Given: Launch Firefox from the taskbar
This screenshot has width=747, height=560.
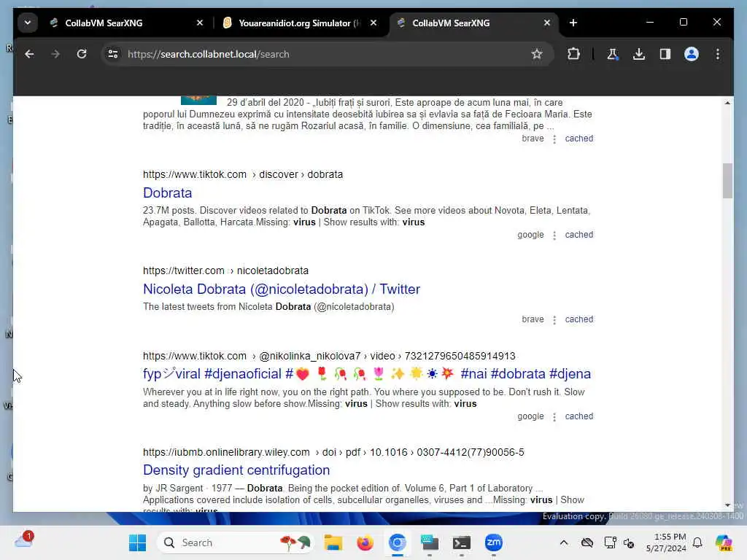Looking at the screenshot, I should point(365,542).
